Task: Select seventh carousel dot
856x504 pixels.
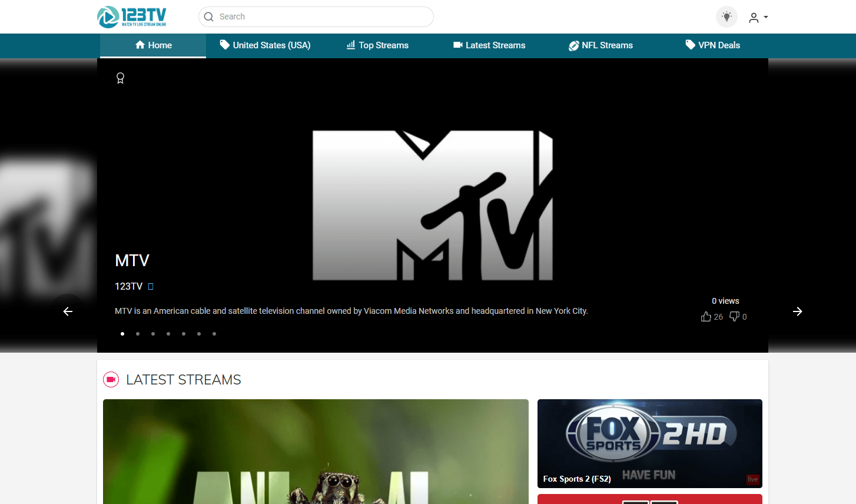Action: click(214, 334)
